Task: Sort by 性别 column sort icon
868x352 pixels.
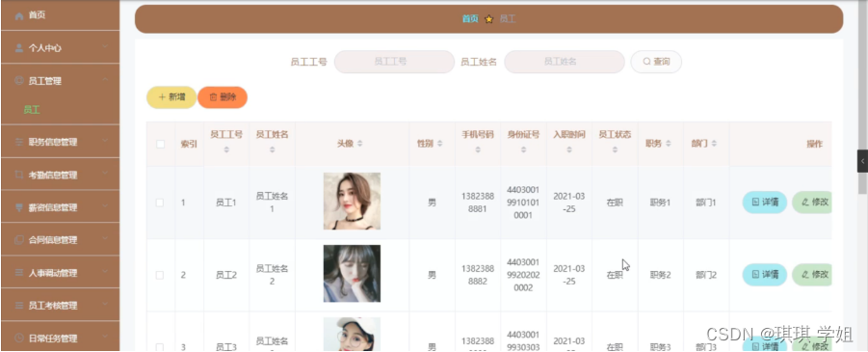Action: [440, 144]
